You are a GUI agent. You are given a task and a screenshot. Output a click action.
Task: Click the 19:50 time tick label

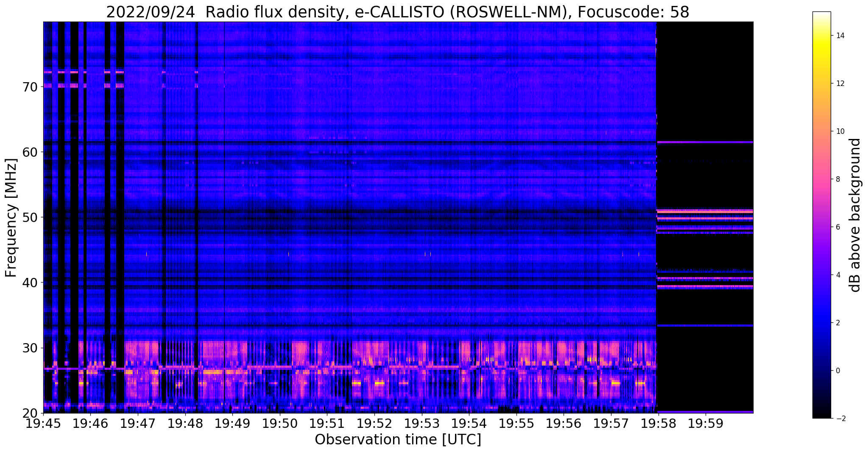pos(280,423)
